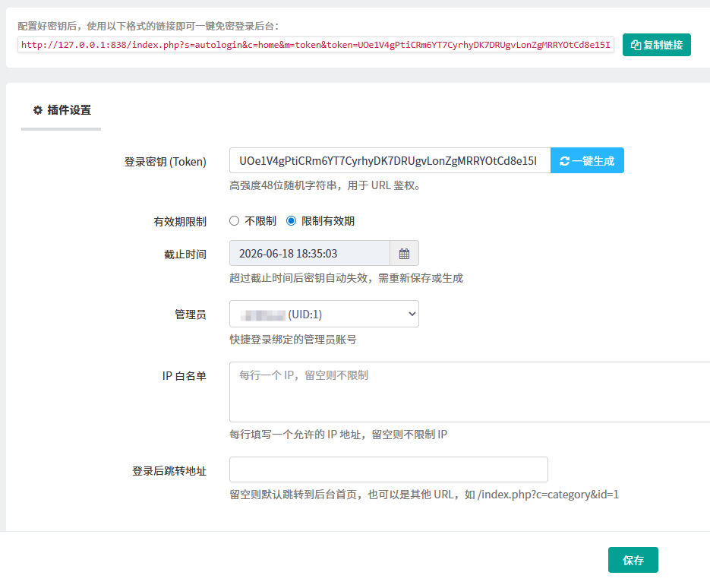
Task: Select the 插件设置 tab
Action: (62, 110)
